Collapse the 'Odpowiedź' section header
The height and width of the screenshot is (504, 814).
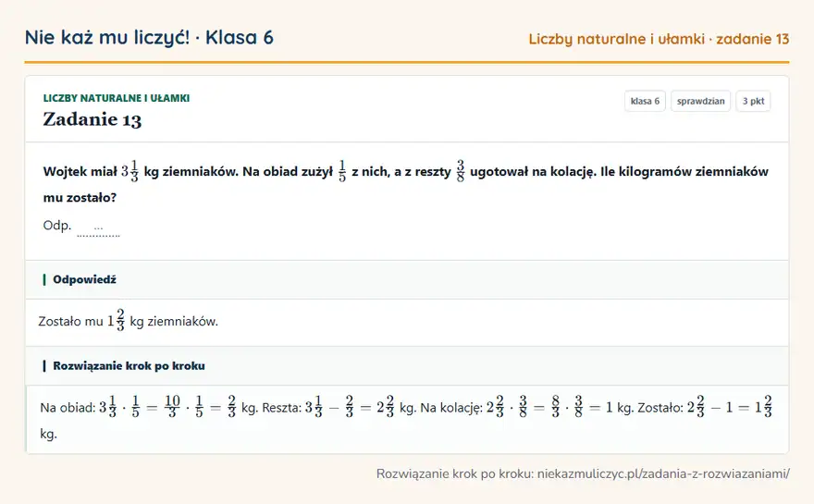pos(407,279)
